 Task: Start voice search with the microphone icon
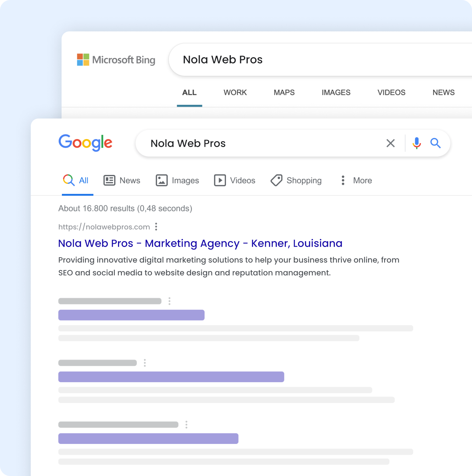[x=417, y=143]
